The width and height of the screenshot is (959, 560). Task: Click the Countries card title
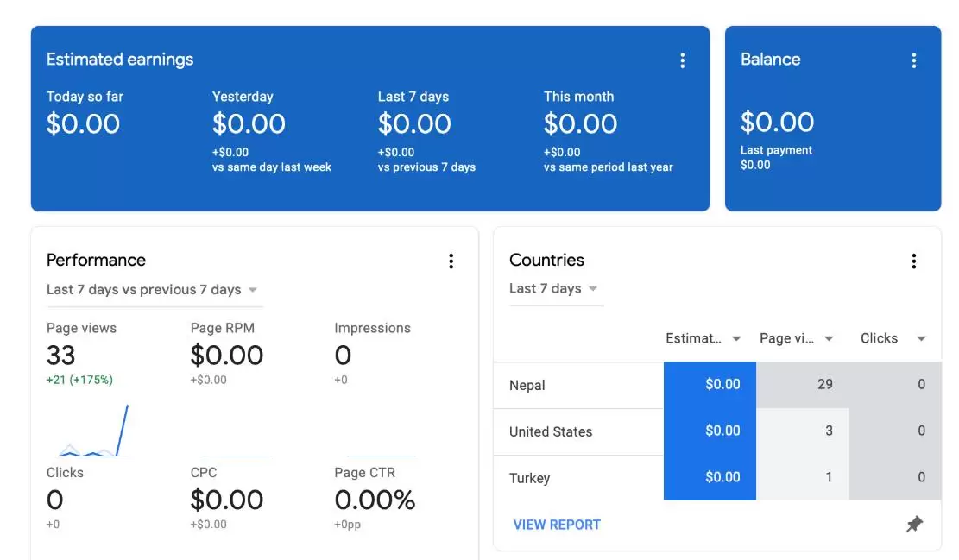tap(546, 260)
